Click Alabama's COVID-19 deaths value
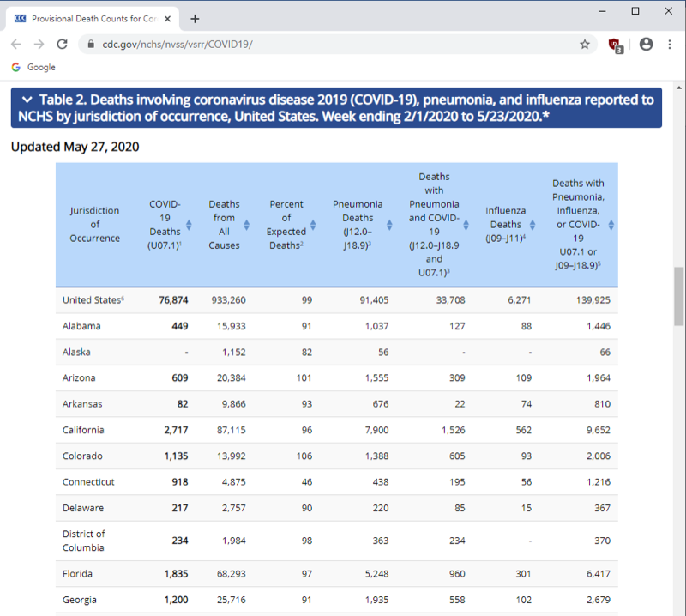The width and height of the screenshot is (686, 616). [178, 326]
